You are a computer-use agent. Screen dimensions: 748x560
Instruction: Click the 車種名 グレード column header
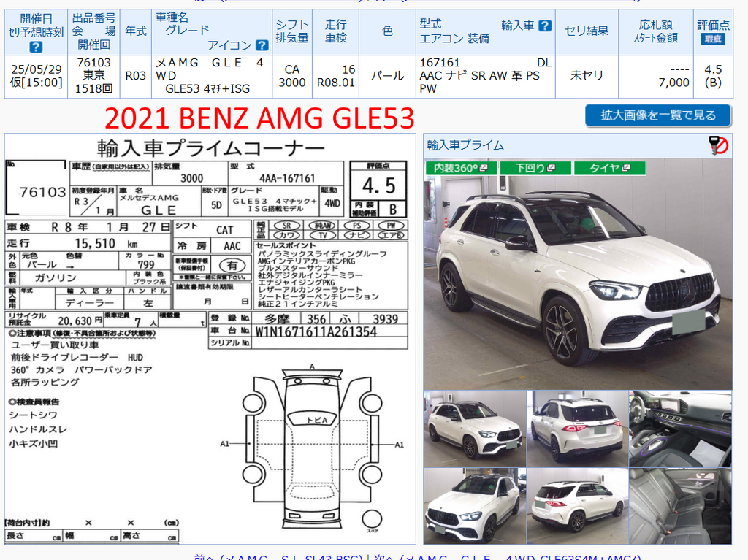[x=212, y=32]
